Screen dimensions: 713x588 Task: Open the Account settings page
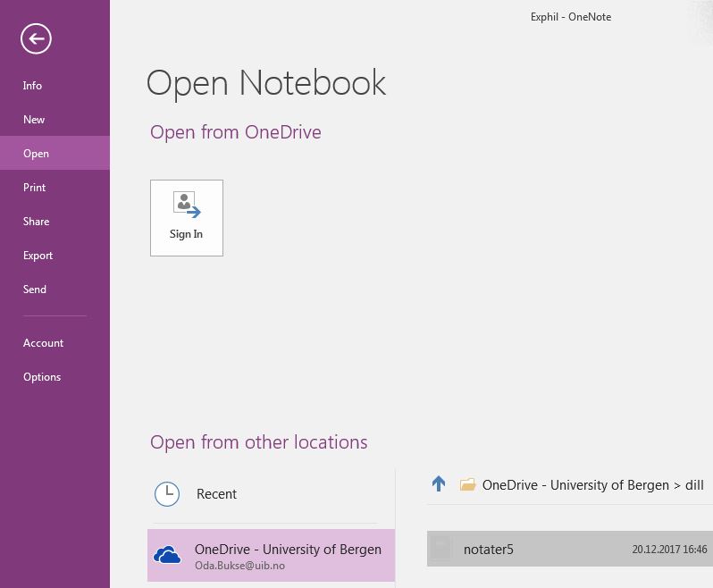click(x=44, y=343)
